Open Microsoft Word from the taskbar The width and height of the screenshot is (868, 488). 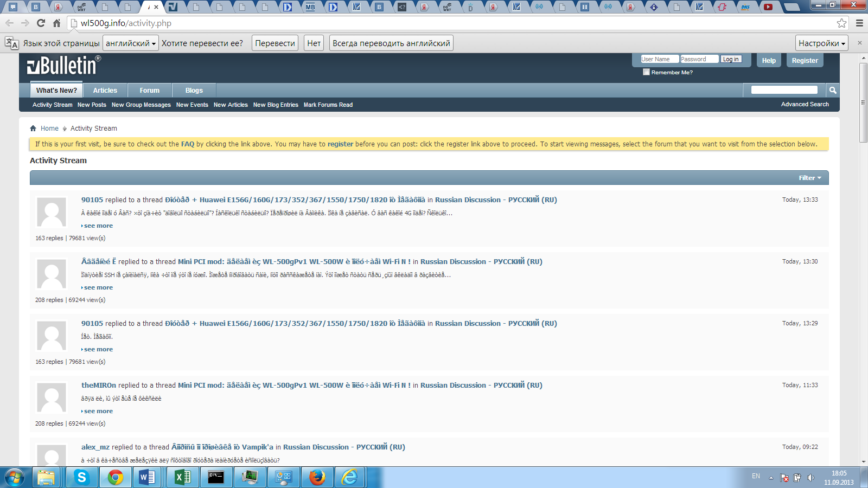click(x=147, y=477)
